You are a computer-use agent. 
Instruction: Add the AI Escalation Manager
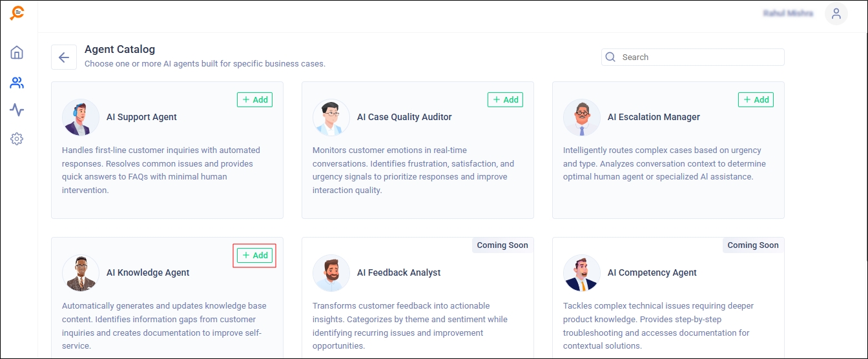coord(756,99)
